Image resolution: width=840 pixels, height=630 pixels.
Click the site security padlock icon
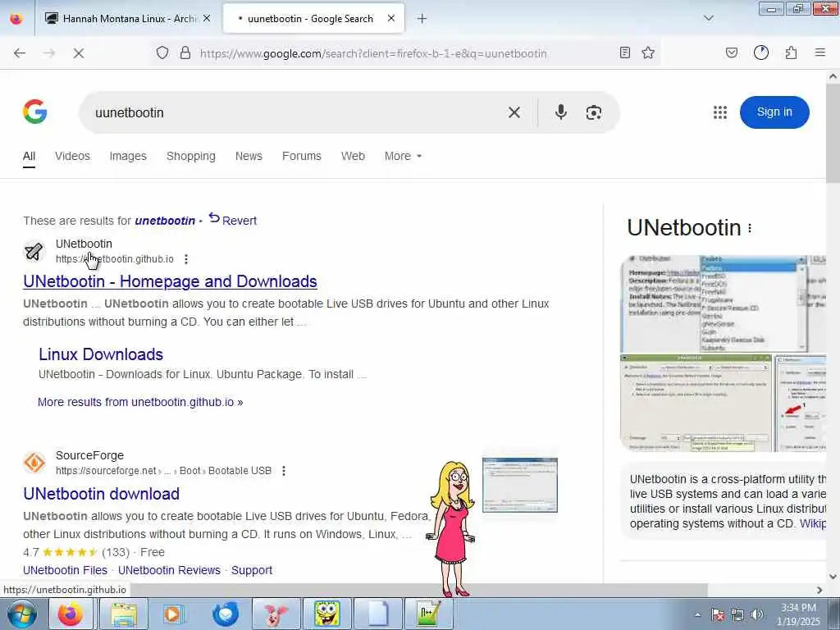[x=185, y=52]
